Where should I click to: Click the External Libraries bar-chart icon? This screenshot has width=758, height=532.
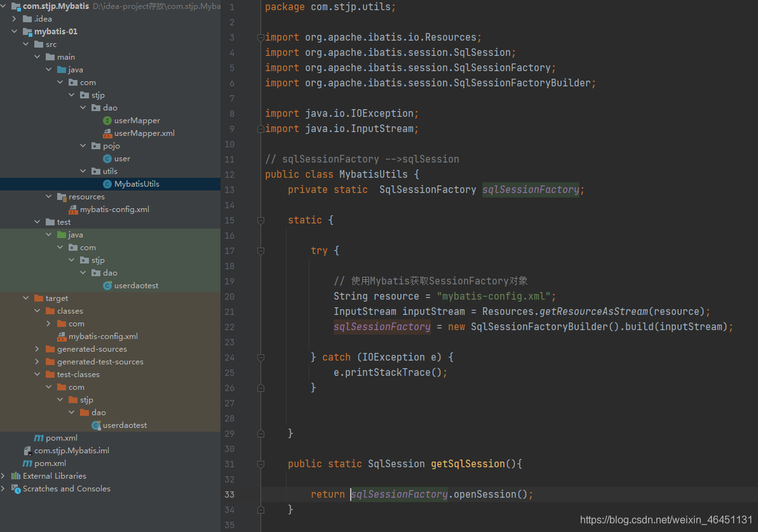(x=16, y=476)
